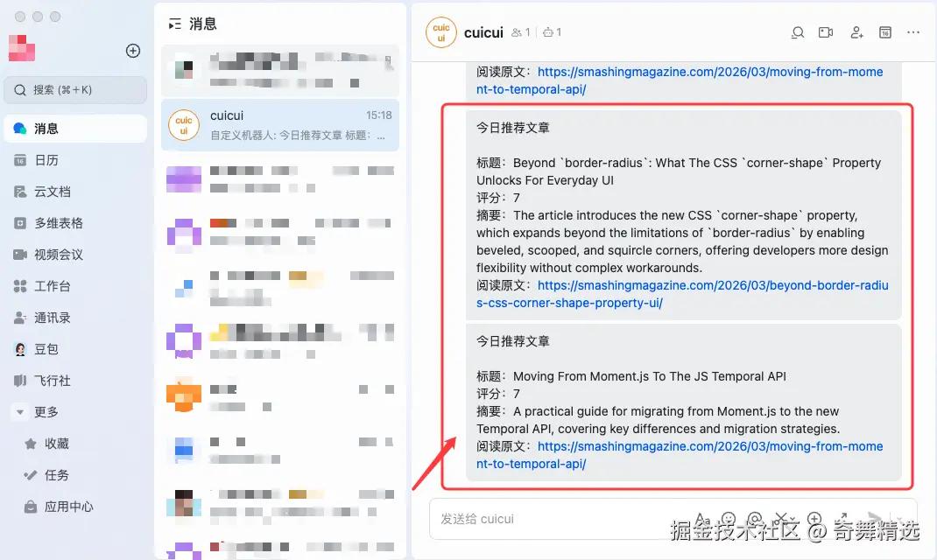Open the chat header calendar icon

[x=885, y=32]
